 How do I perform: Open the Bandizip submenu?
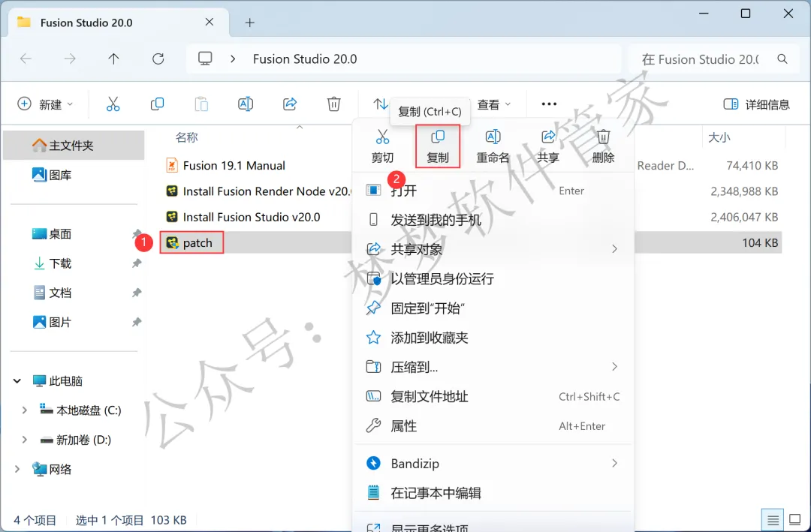pos(493,463)
